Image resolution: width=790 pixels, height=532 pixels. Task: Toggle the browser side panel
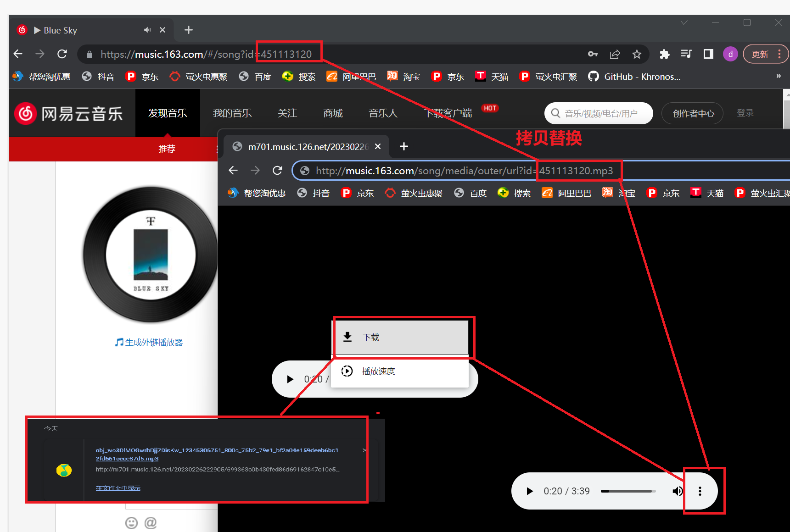708,54
